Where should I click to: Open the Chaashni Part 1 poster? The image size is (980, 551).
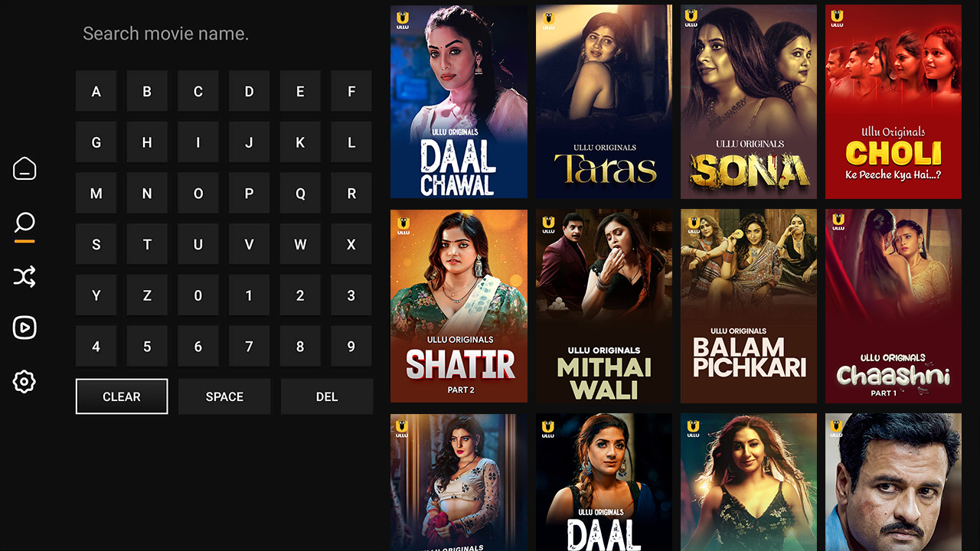pyautogui.click(x=893, y=306)
